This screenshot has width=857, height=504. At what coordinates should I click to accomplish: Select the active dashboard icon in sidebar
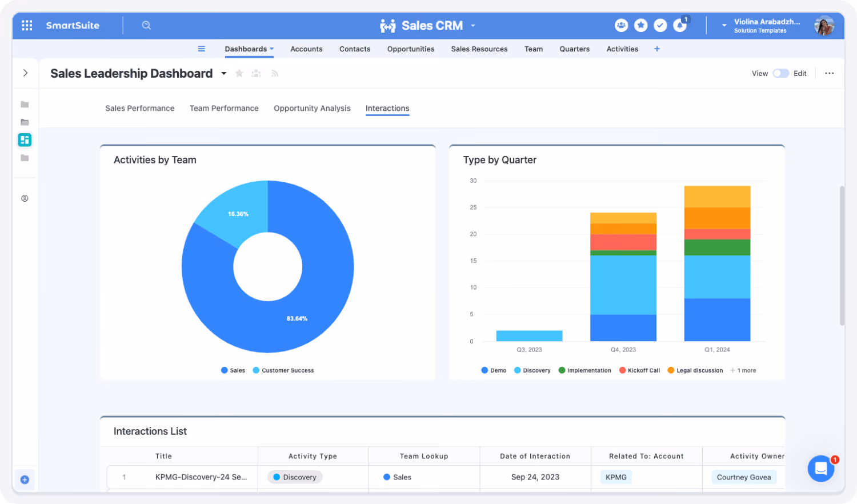tap(25, 140)
